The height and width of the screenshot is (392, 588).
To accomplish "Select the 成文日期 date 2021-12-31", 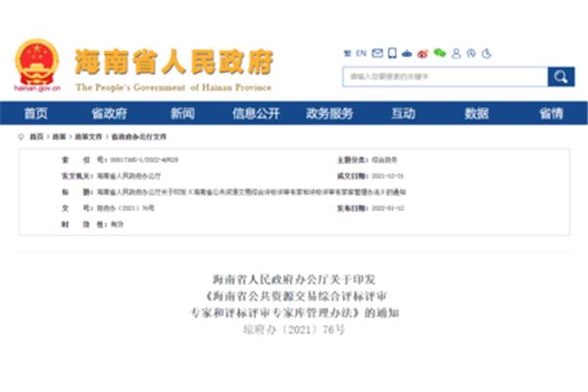I will pyautogui.click(x=388, y=176).
